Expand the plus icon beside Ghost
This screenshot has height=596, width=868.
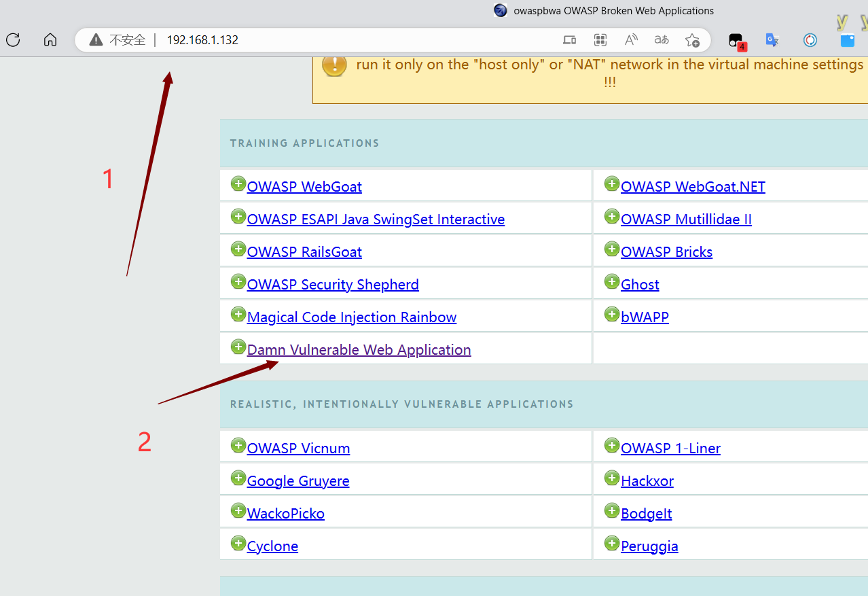point(611,281)
